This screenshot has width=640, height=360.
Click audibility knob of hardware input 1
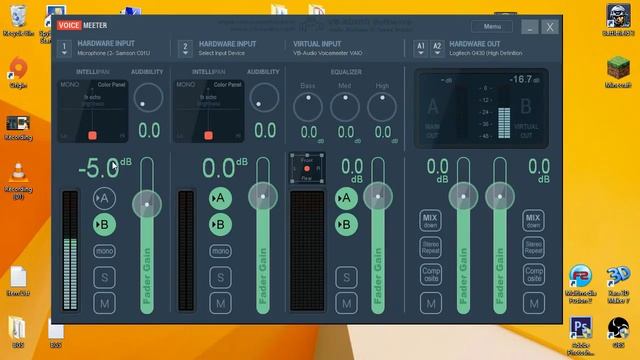coord(148,98)
